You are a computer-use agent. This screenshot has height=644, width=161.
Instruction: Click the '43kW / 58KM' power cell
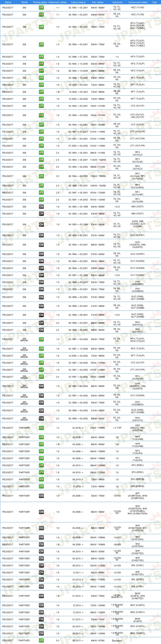point(98,214)
